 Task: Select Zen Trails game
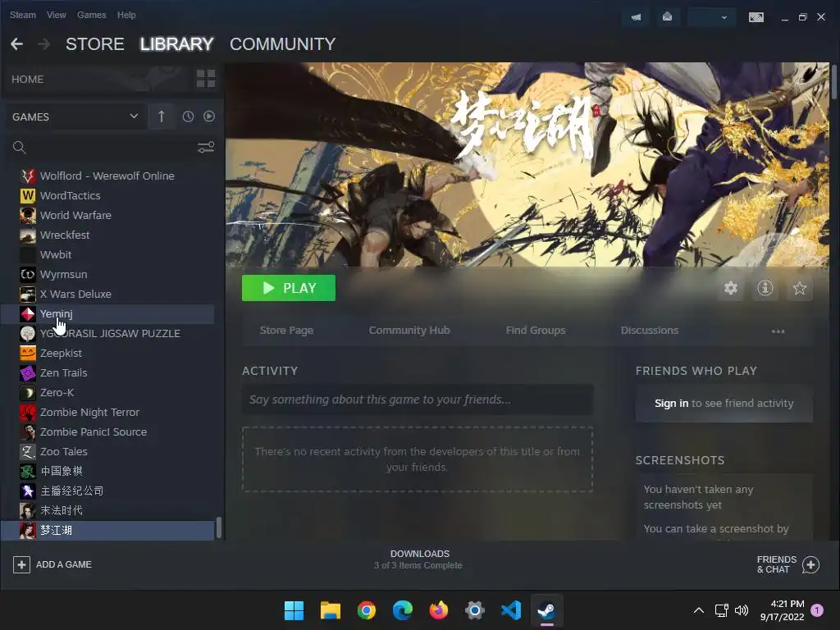tap(107, 373)
